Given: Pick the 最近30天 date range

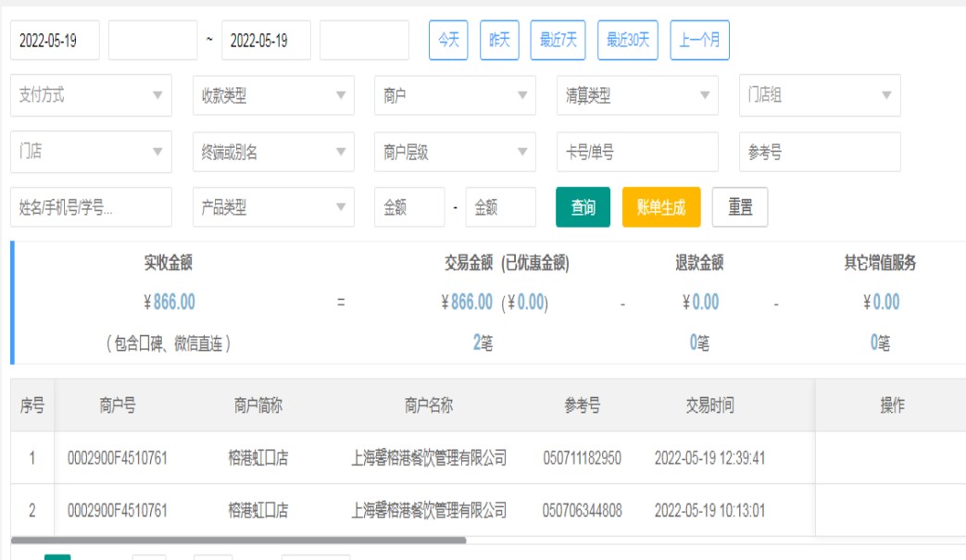Looking at the screenshot, I should click(x=628, y=41).
